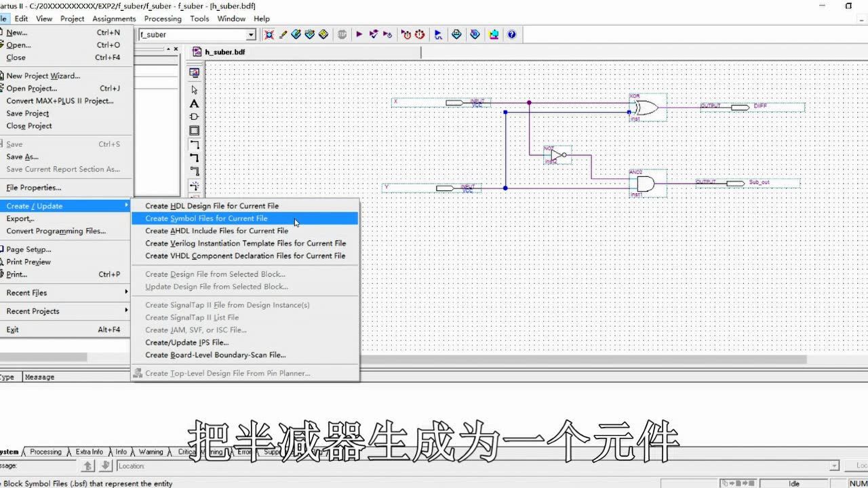Choose Create HDL Design File for Current File

(212, 206)
